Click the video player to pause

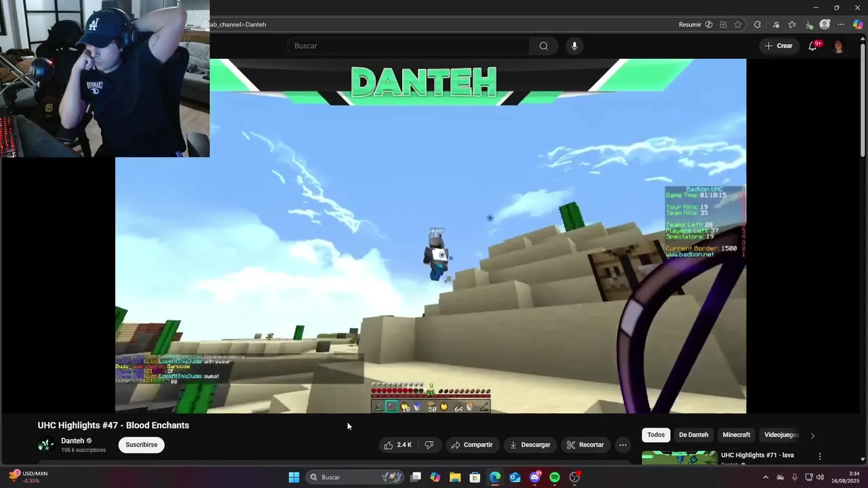click(431, 236)
